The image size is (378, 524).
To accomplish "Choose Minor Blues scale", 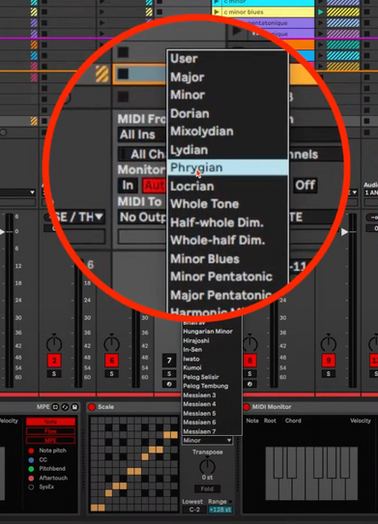I will pyautogui.click(x=228, y=259).
